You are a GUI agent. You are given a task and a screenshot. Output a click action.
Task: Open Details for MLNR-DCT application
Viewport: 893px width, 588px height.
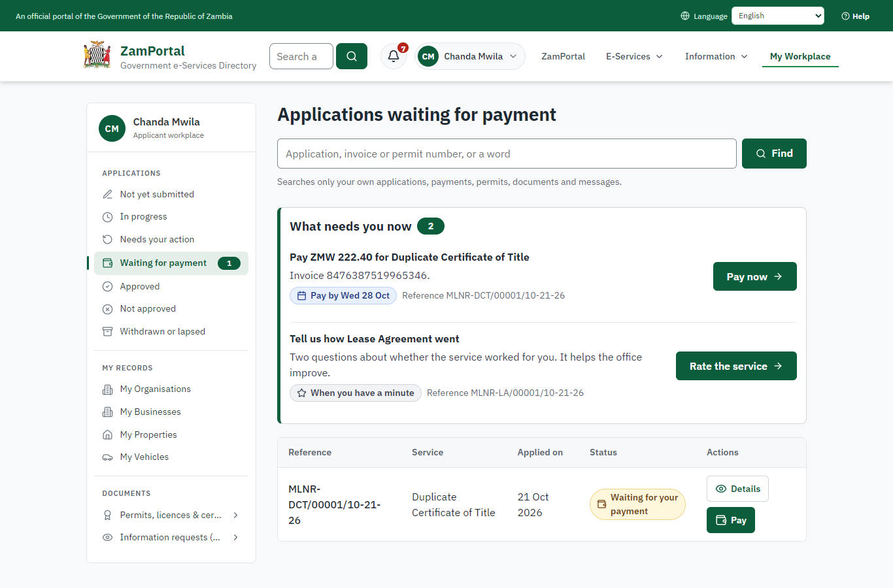737,489
